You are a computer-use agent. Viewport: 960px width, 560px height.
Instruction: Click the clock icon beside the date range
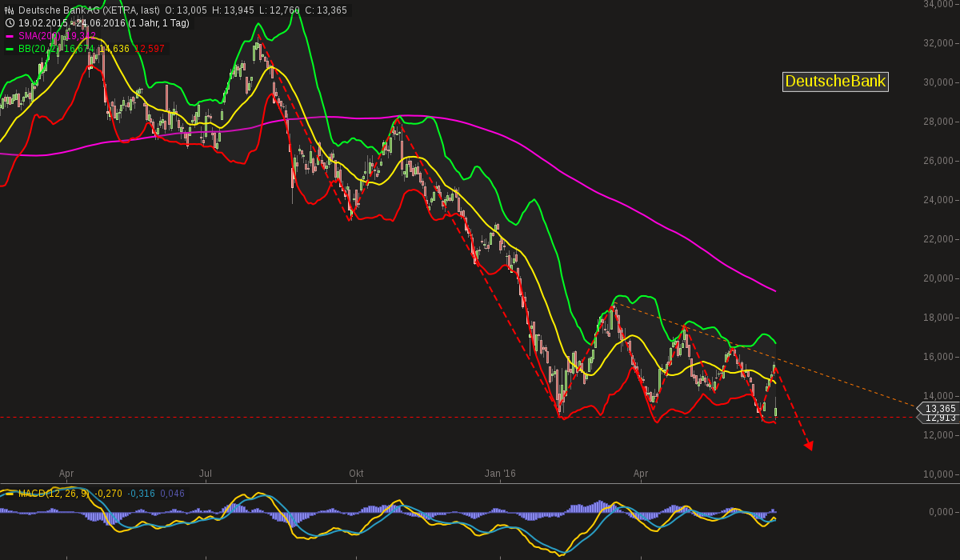point(10,23)
